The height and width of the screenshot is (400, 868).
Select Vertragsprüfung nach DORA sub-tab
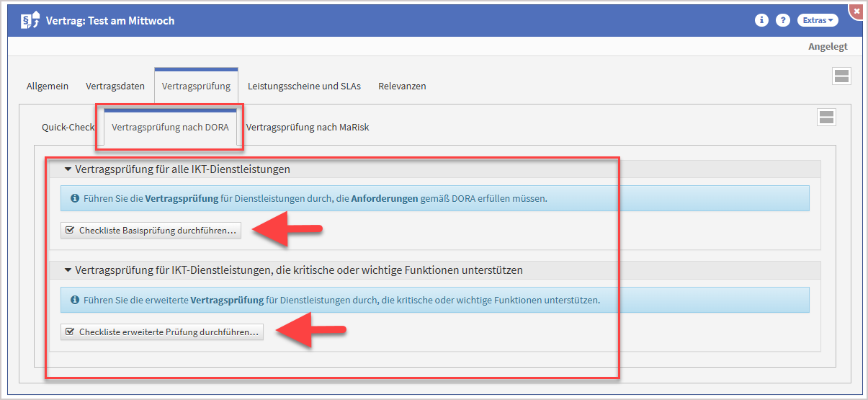tap(171, 127)
